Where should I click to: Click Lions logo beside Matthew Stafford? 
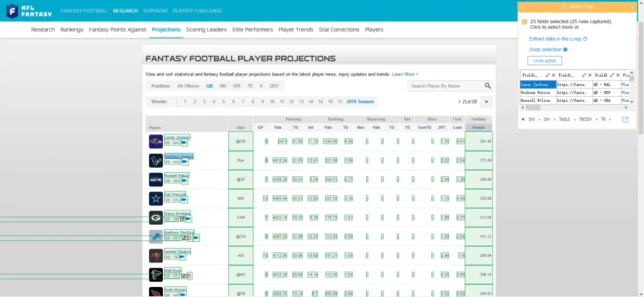[156, 237]
